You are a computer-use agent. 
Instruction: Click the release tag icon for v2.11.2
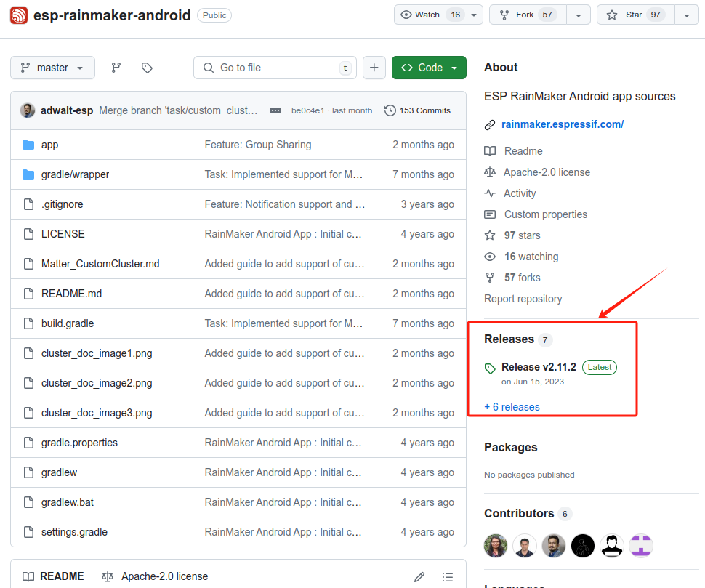coord(490,368)
